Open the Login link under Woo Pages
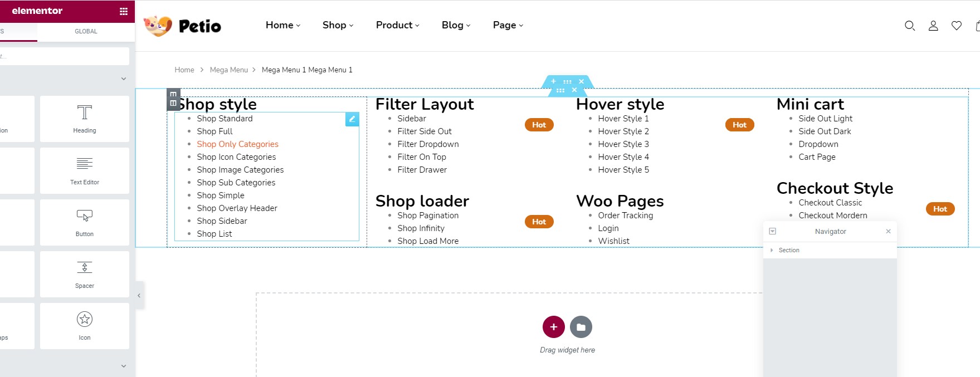This screenshot has width=980, height=377. coord(608,228)
